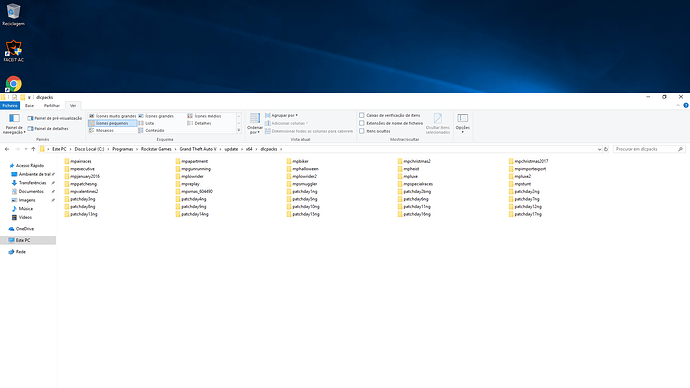This screenshot has height=388, width=690.
Task: Toggle Painel de detalhes
Action: click(x=48, y=128)
